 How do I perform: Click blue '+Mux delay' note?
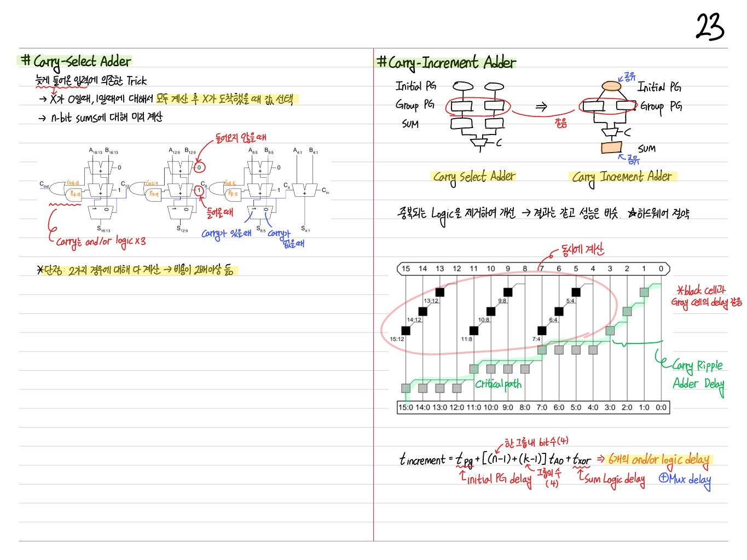(x=685, y=479)
